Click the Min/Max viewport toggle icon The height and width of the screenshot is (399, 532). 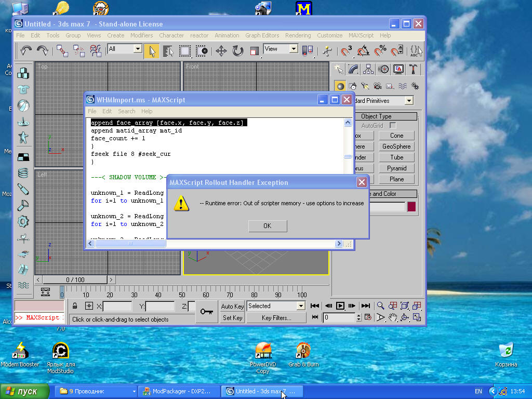point(417,317)
